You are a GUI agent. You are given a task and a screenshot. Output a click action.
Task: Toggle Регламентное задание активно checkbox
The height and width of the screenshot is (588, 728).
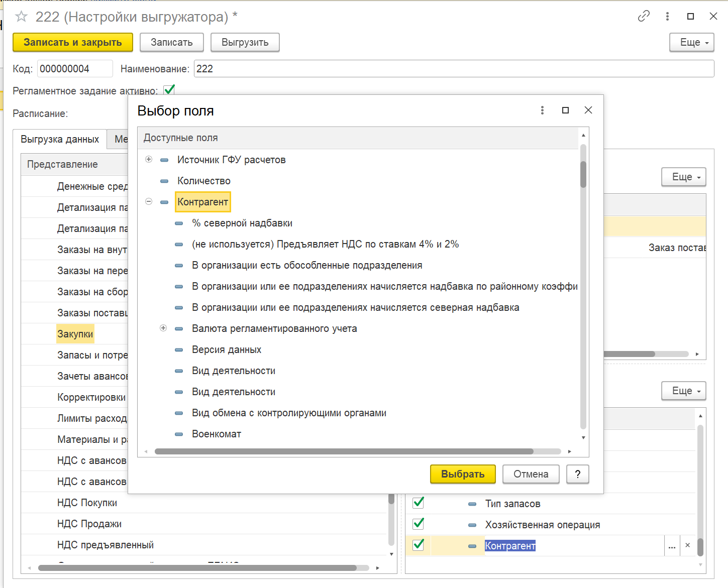169,90
